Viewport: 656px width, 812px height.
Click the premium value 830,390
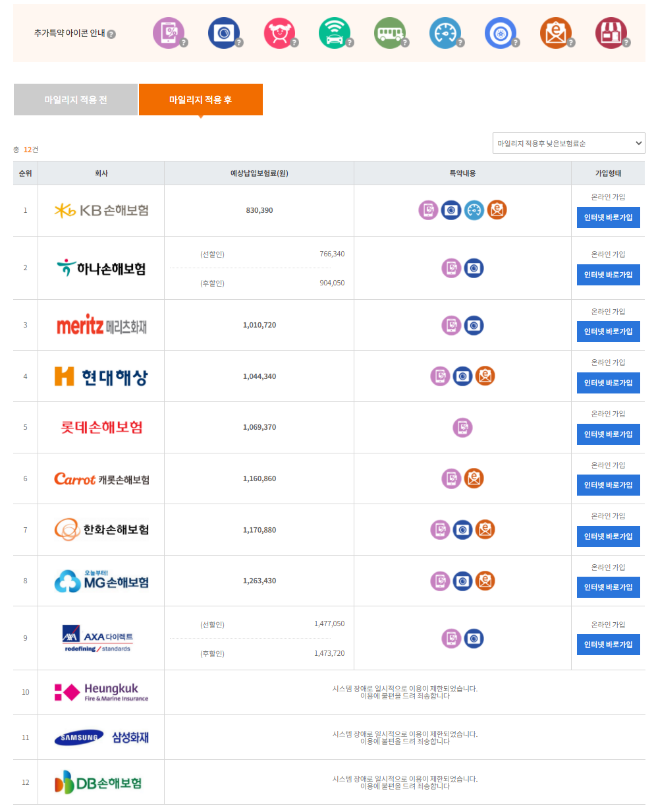260,210
